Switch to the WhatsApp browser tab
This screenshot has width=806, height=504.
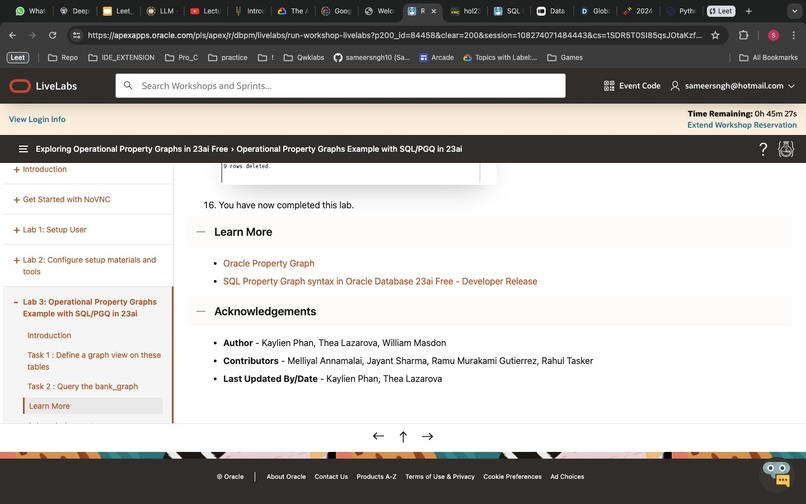[31, 11]
